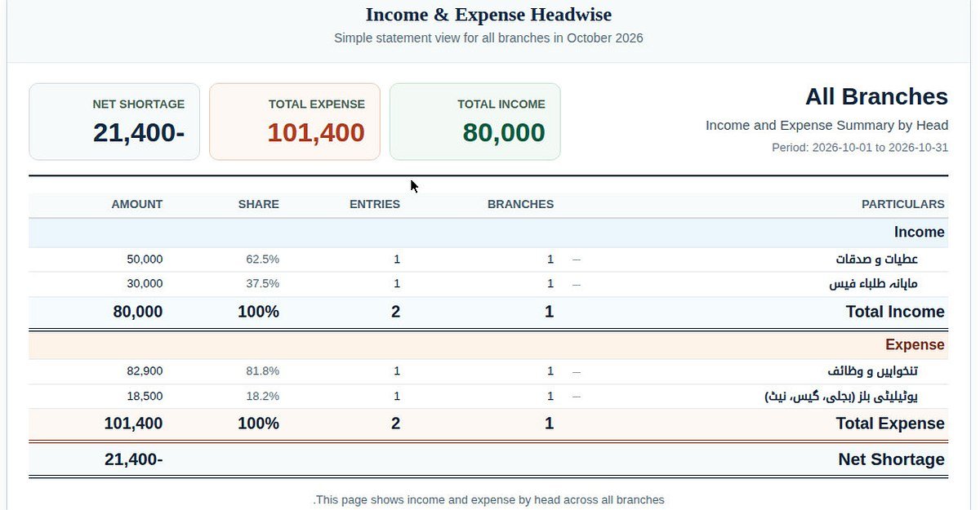
Task: Select the Period 2026-10-01 to 2026-10-31 text
Action: click(x=860, y=148)
